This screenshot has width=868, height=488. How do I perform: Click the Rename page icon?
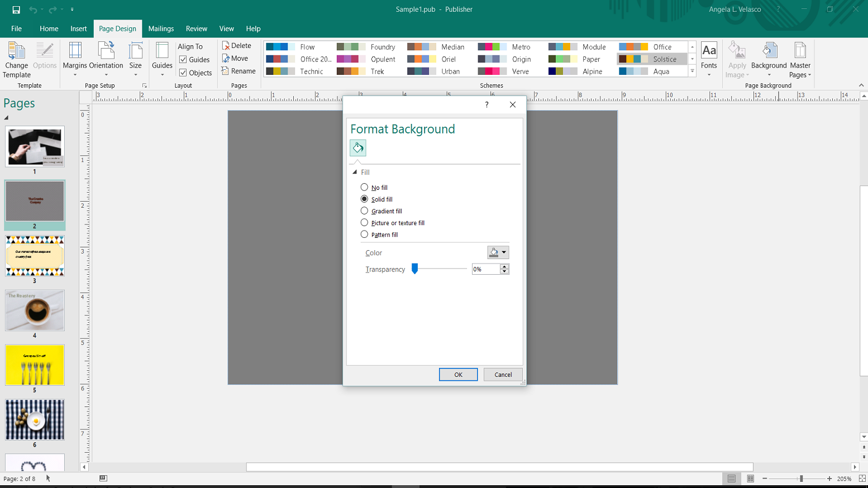click(226, 71)
